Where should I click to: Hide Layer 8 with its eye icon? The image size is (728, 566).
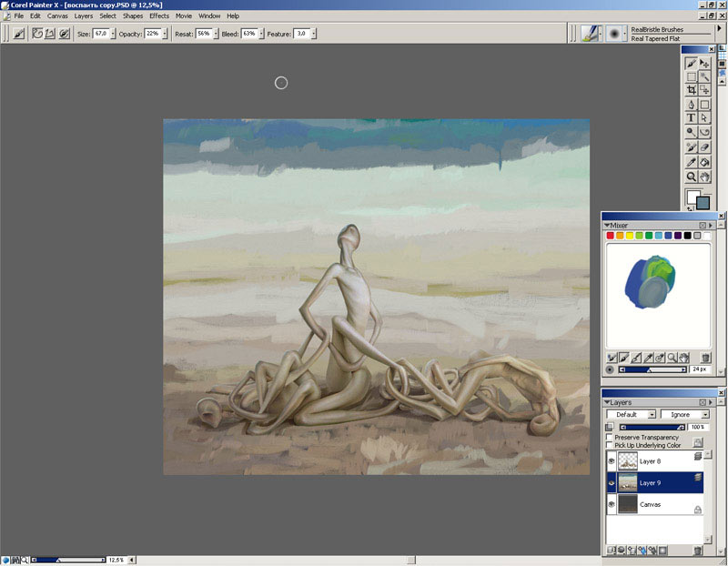coord(611,461)
